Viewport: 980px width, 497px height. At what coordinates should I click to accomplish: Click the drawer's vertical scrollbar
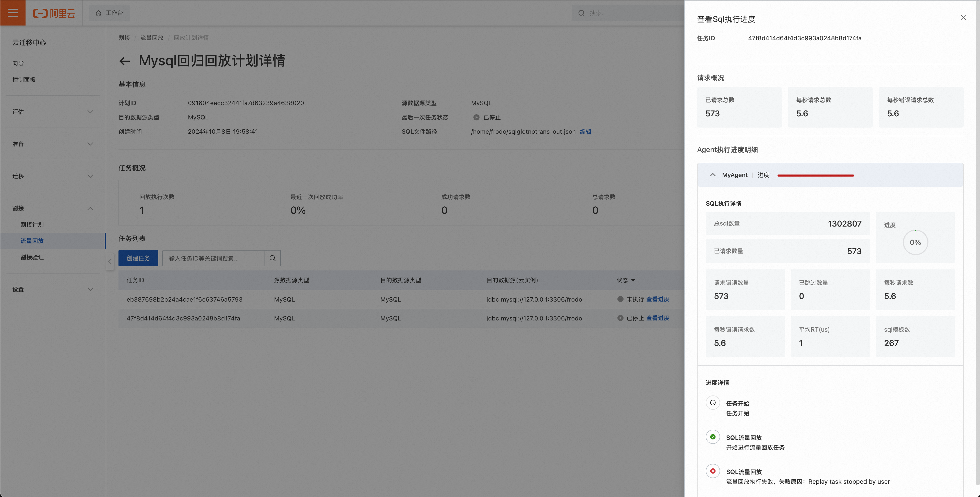click(977, 243)
